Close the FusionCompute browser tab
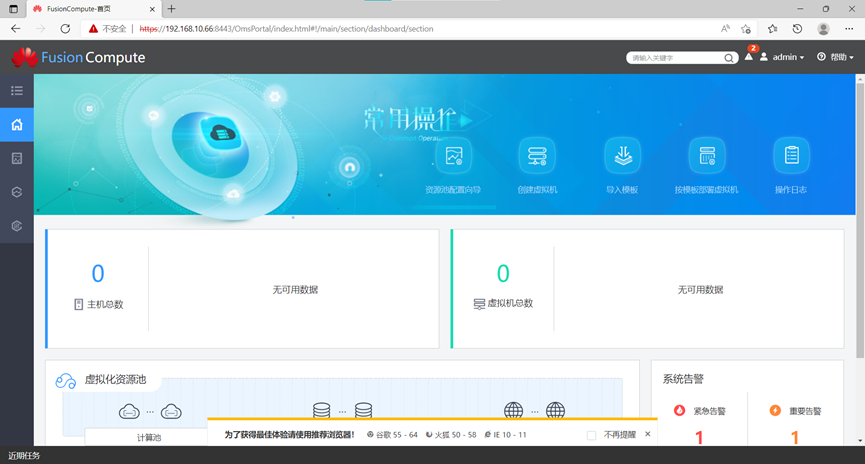This screenshot has height=464, width=865. pyautogui.click(x=152, y=9)
